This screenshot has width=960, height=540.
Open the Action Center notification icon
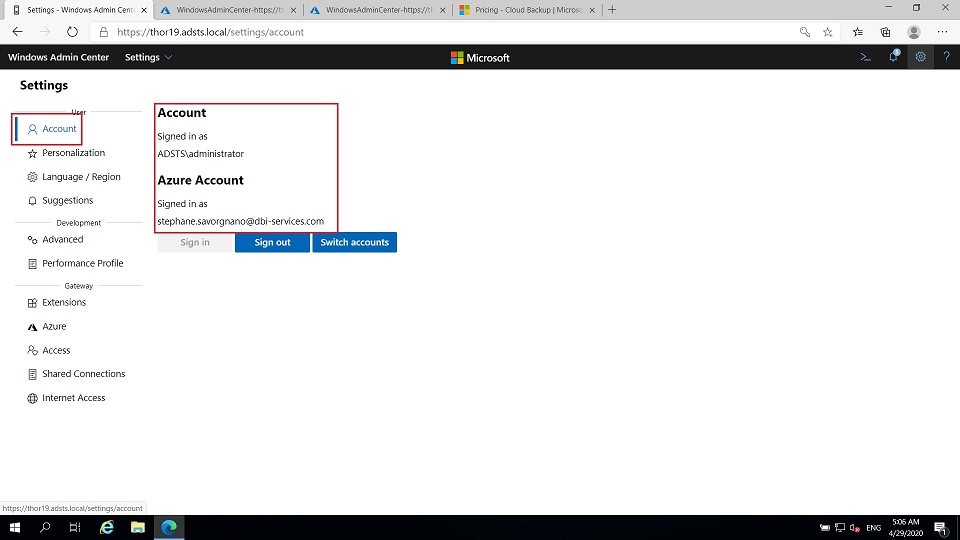942,528
